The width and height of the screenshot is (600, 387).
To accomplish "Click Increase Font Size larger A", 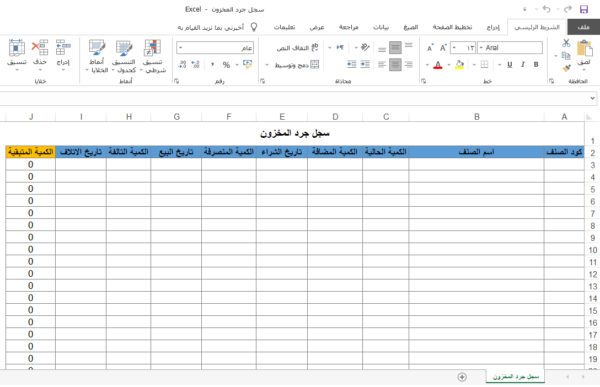I will (x=443, y=48).
